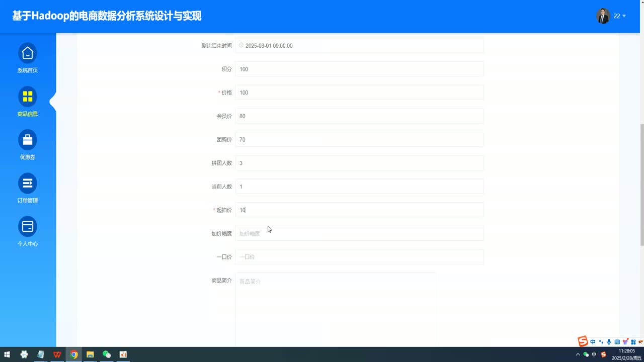Open WeChat from the taskbar
This screenshot has width=644, height=362.
(x=107, y=354)
